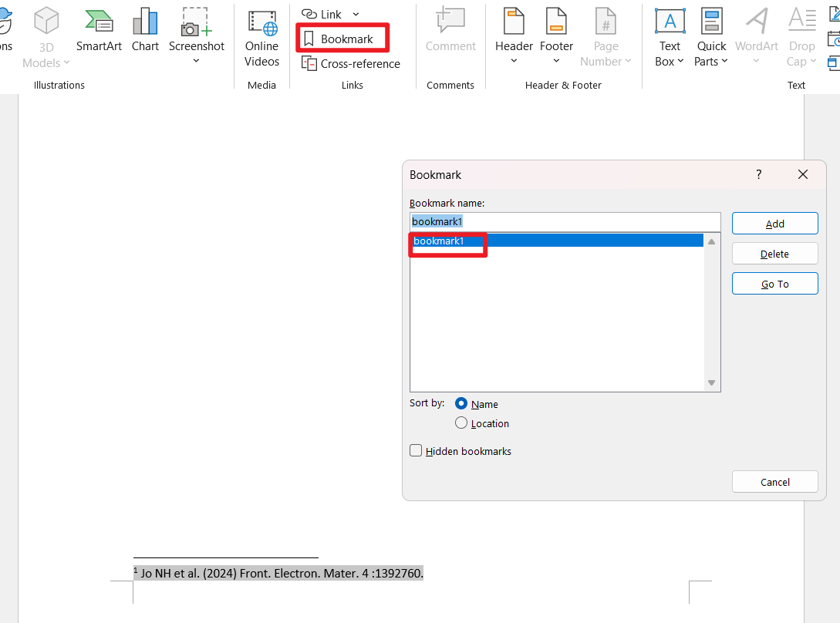The image size is (840, 623).
Task: Expand the Quick Parts dropdown chevron
Action: point(724,61)
